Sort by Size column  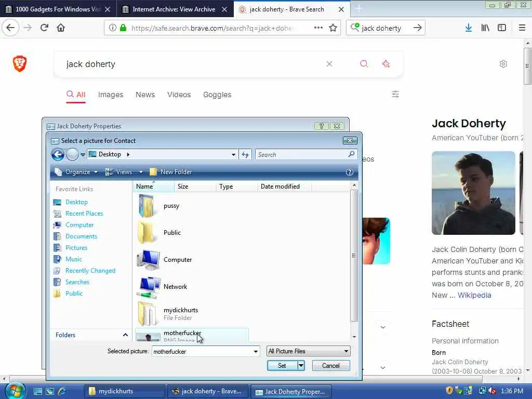coord(195,187)
